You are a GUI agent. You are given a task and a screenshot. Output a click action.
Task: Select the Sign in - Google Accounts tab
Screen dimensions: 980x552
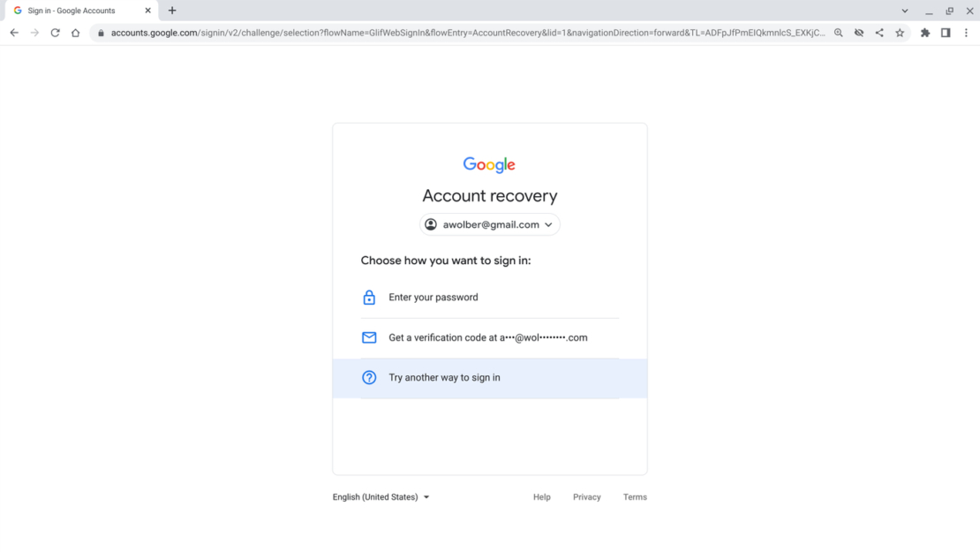tap(81, 11)
